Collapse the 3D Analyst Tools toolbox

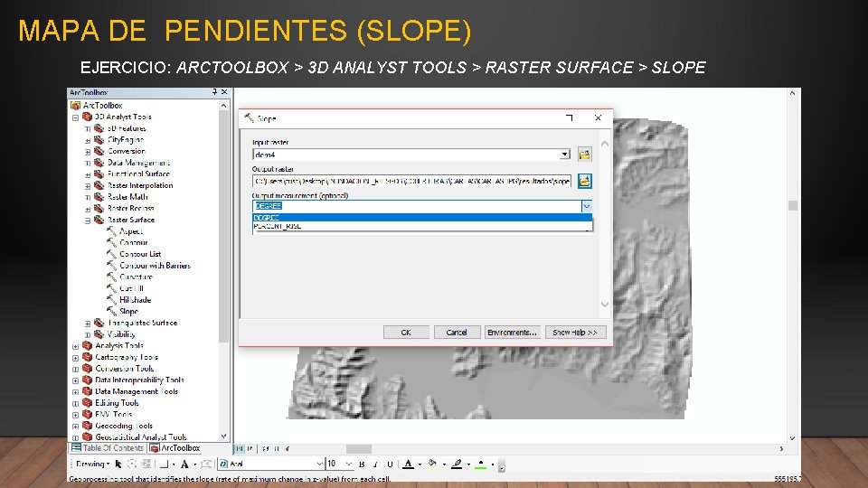tap(75, 117)
